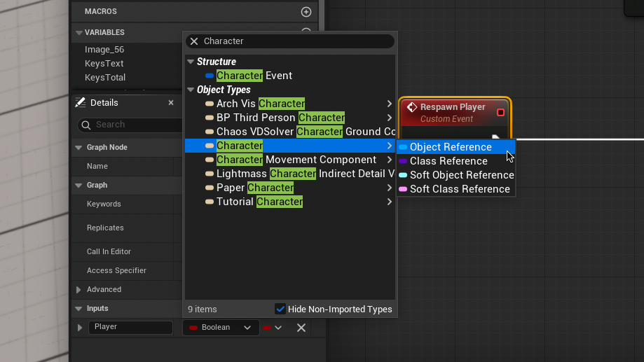Expand the Player input row arrow
The width and height of the screenshot is (644, 362).
[x=79, y=328]
